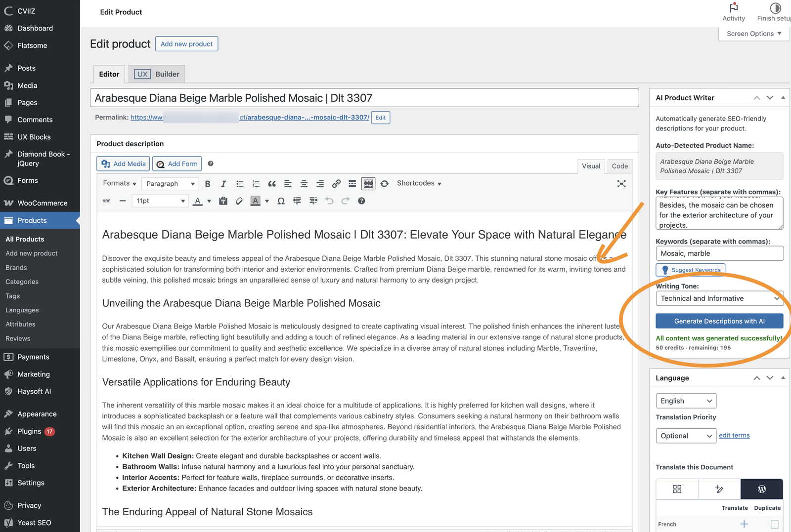791x532 pixels.
Task: Expand Screen Options panel
Action: click(x=754, y=34)
